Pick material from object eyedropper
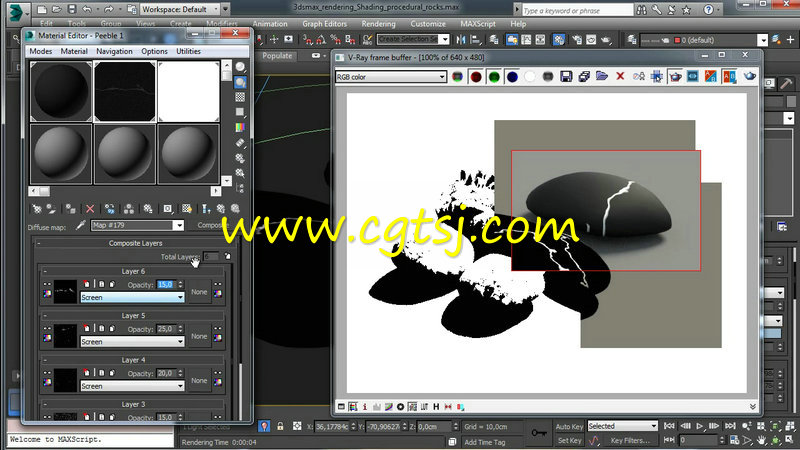This screenshot has width=800, height=450. coord(80,225)
